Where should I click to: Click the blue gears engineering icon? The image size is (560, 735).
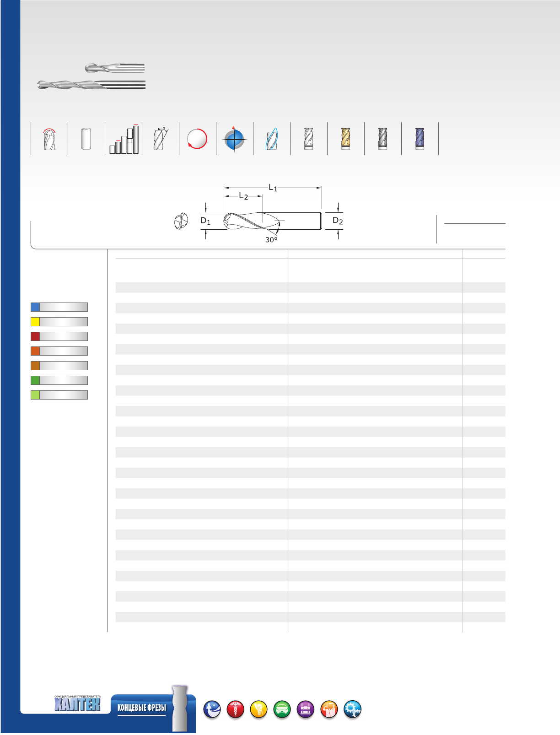pos(352,710)
